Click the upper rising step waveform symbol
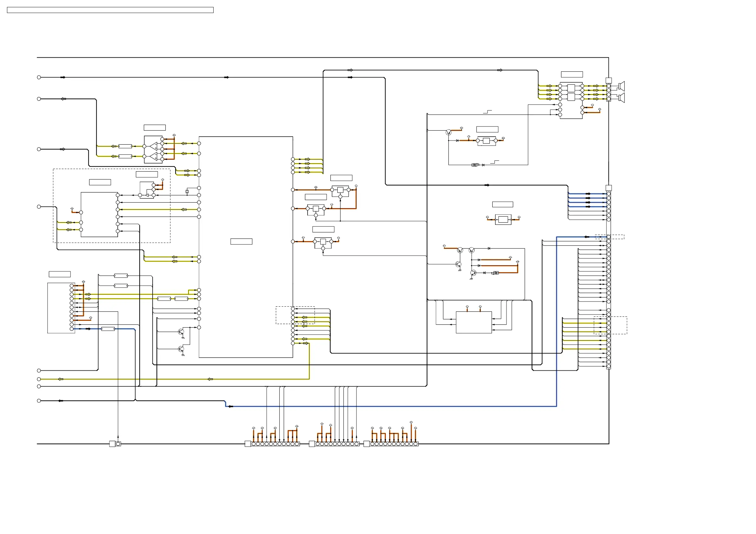The height and width of the screenshot is (534, 756). click(x=487, y=112)
